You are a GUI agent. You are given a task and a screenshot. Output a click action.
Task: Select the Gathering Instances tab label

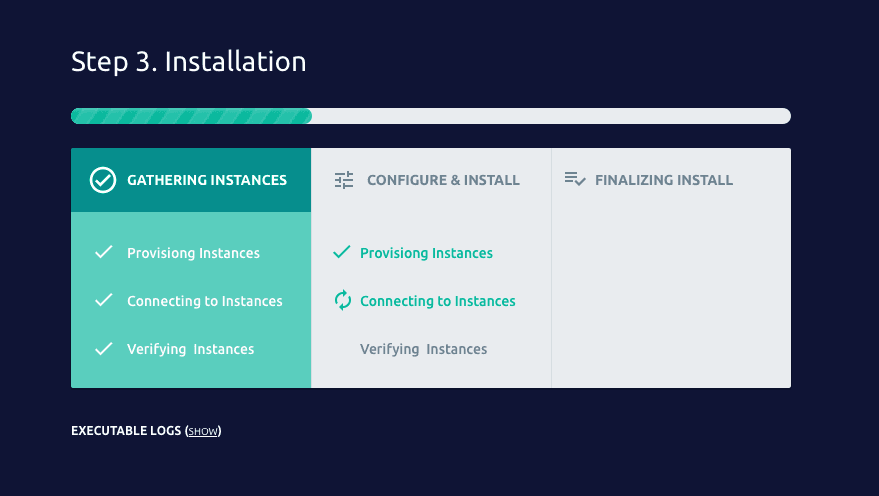click(206, 181)
